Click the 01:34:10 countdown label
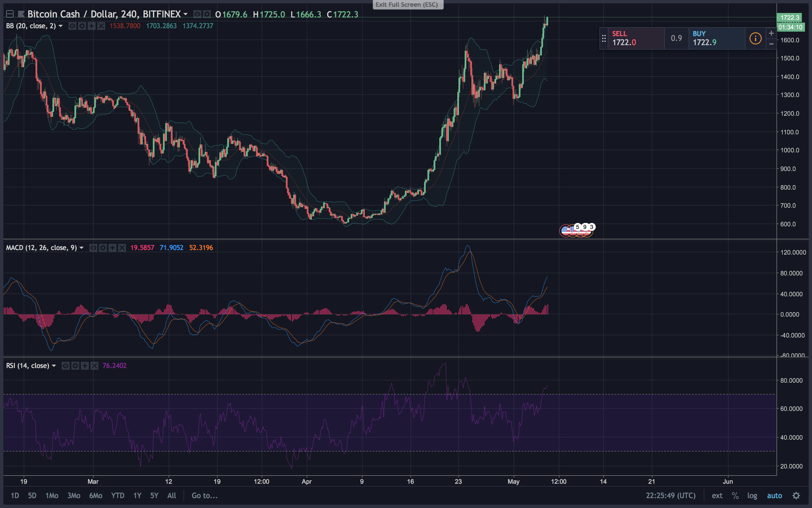This screenshot has width=812, height=508. 791,27
